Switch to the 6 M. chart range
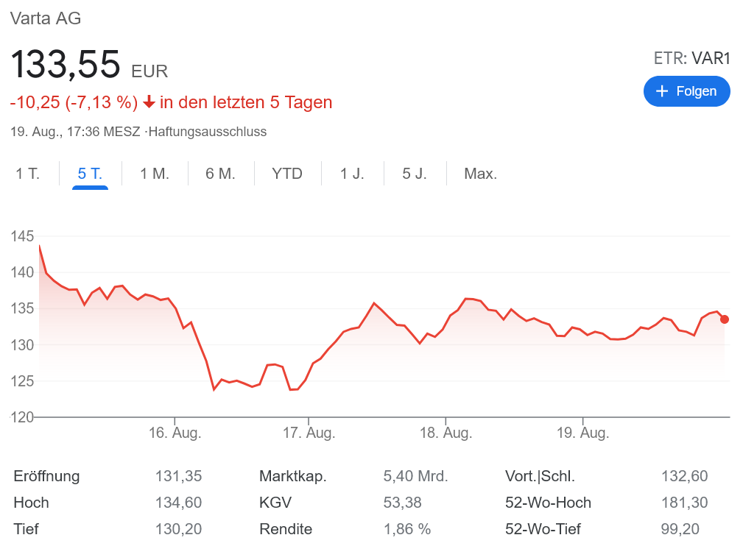This screenshot has width=743, height=560. (220, 174)
